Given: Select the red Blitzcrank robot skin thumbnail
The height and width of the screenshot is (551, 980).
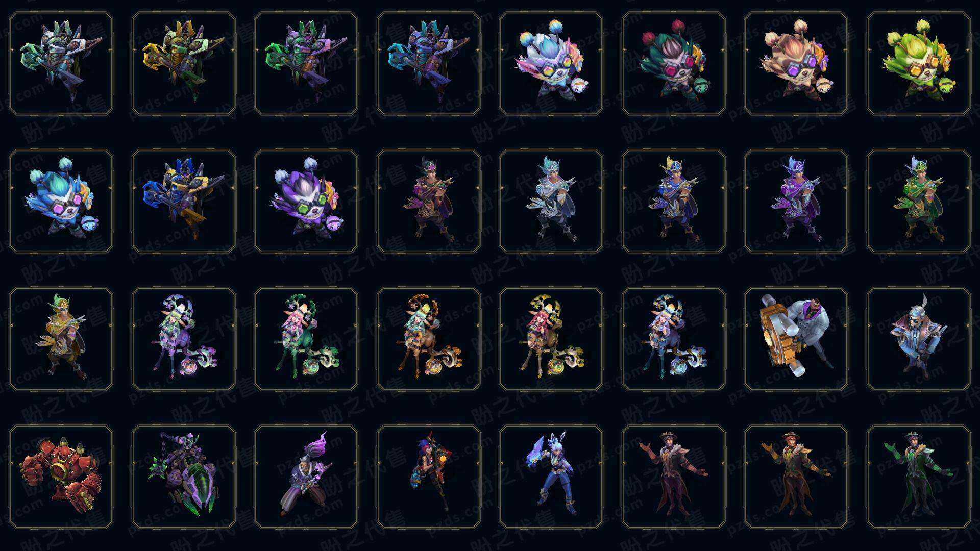Looking at the screenshot, I should point(61,477).
